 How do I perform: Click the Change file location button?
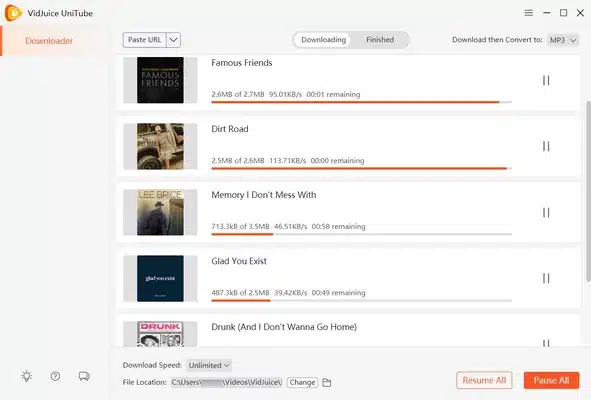click(x=302, y=382)
